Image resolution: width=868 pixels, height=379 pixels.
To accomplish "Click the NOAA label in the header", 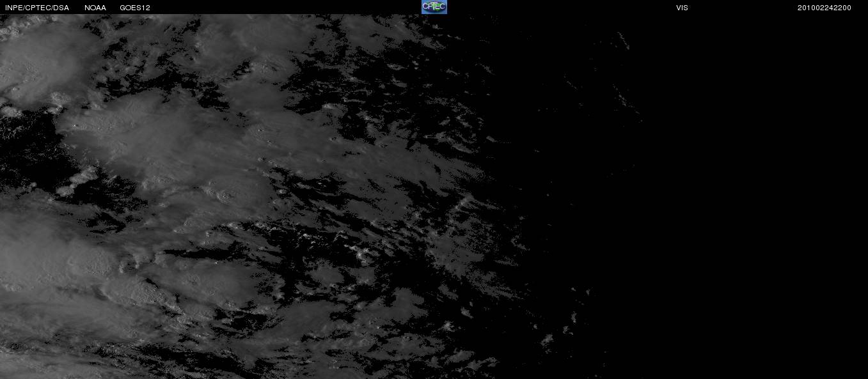I will point(95,8).
